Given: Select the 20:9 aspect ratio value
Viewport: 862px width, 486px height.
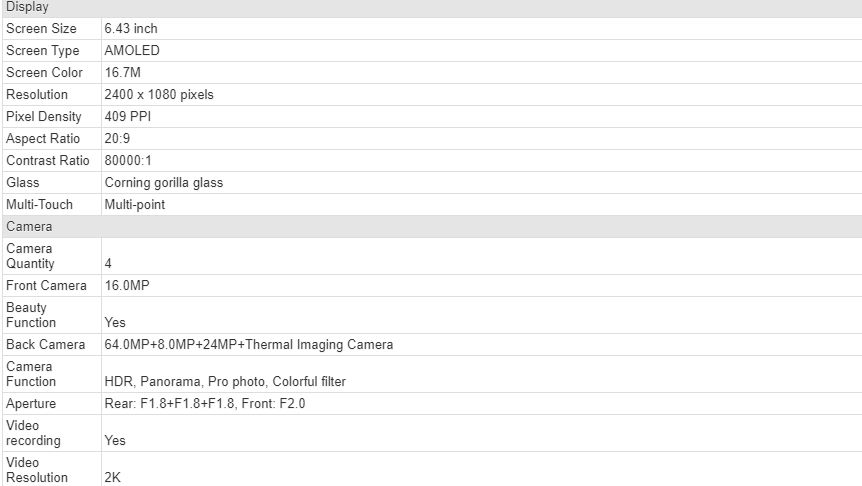Looking at the screenshot, I should pyautogui.click(x=117, y=139).
